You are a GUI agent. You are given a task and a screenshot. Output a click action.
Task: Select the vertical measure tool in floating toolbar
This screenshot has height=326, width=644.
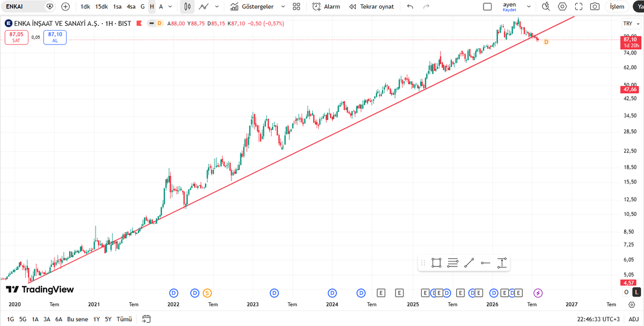[502, 263]
